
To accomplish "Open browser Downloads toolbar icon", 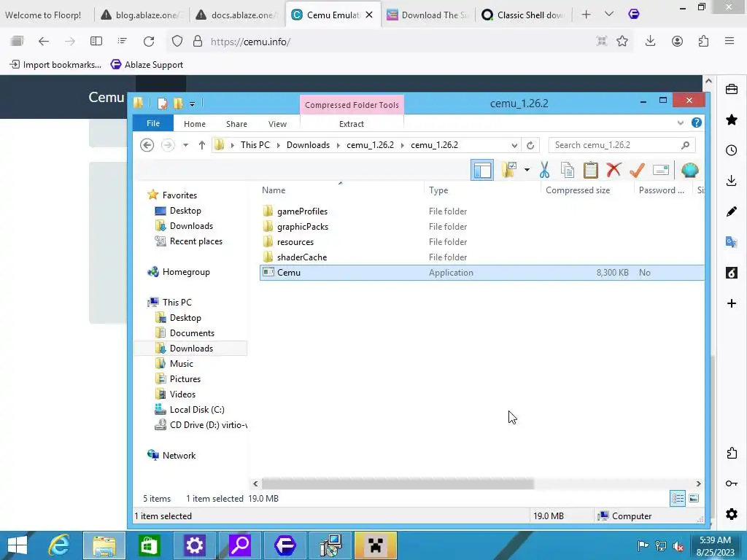I will pyautogui.click(x=650, y=42).
